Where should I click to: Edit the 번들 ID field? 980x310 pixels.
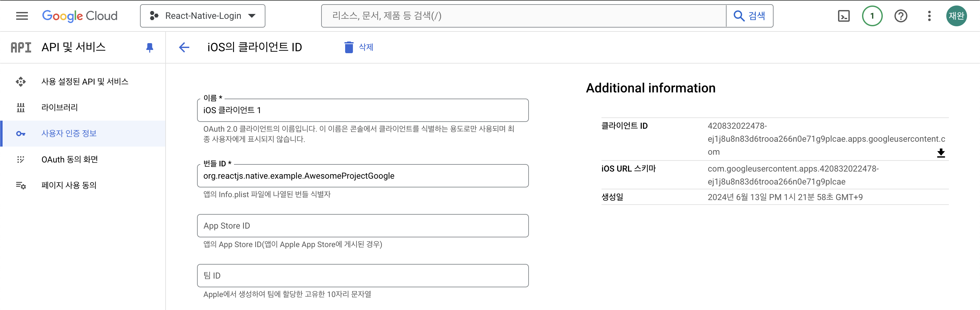point(363,175)
